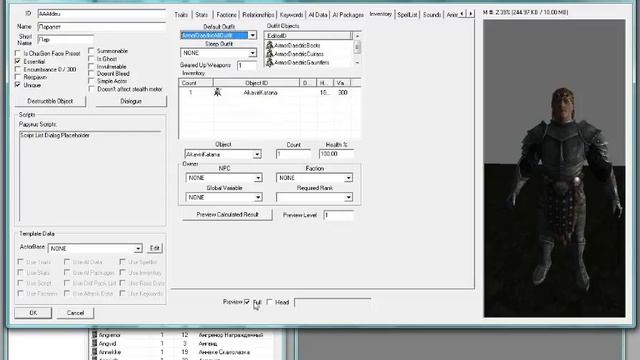Image resolution: width=640 pixels, height=360 pixels.
Task: Switch to the Traits tab
Action: (x=181, y=15)
